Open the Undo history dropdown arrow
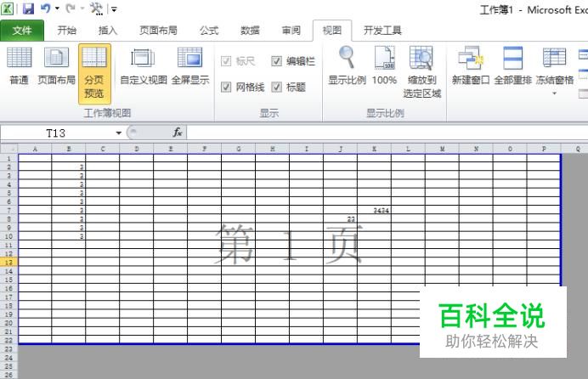The height and width of the screenshot is (379, 588). point(58,8)
